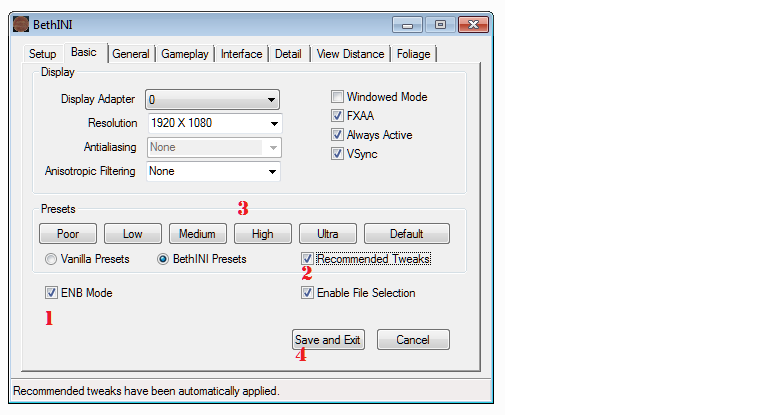
Task: Enable the Windowed Mode checkbox
Action: point(337,97)
